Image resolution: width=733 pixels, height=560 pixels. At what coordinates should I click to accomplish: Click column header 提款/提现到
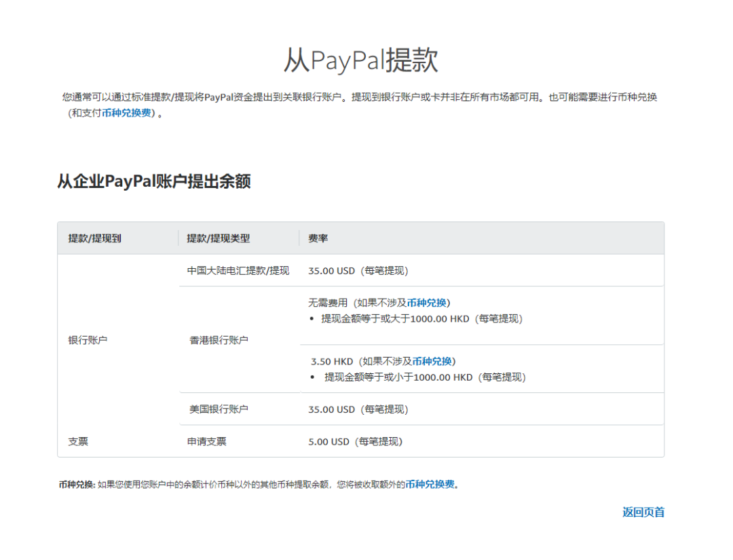click(x=94, y=238)
